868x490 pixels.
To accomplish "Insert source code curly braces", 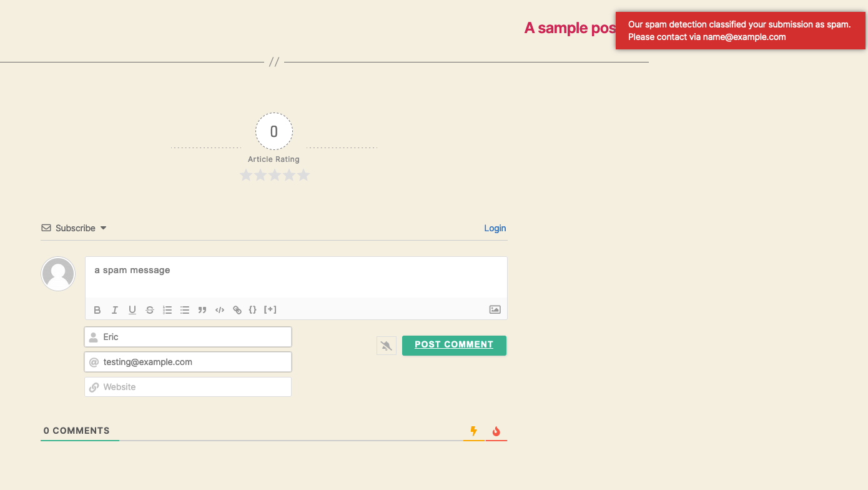I will tap(253, 309).
